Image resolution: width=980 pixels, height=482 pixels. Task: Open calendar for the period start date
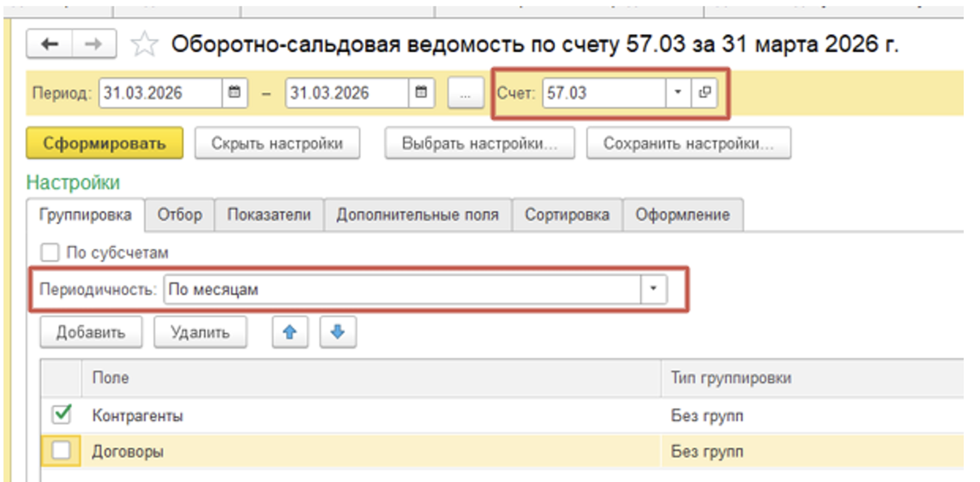[x=235, y=93]
